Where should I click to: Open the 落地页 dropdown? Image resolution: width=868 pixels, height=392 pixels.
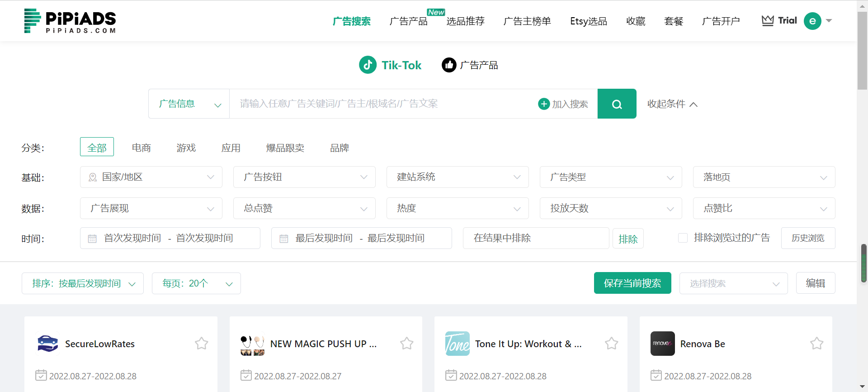tap(764, 177)
